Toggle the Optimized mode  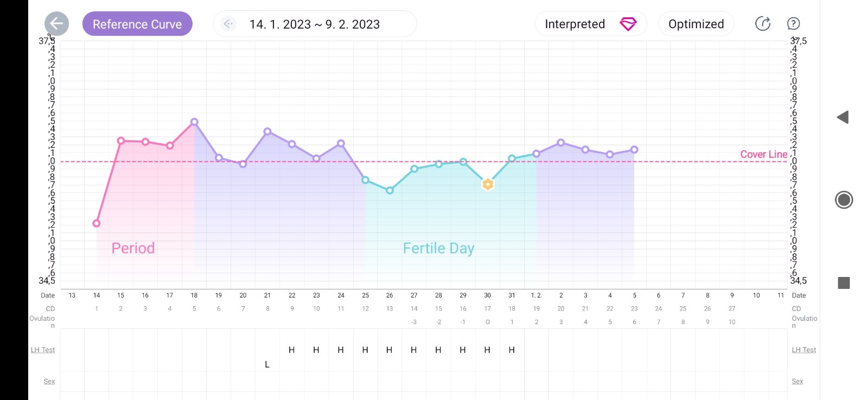tap(696, 24)
